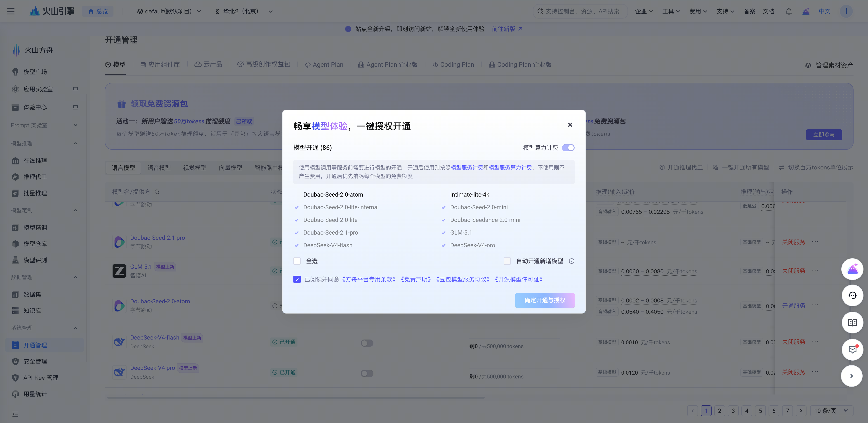The width and height of the screenshot is (868, 423).
Task: Click the customer service headset floating icon
Action: (x=852, y=295)
